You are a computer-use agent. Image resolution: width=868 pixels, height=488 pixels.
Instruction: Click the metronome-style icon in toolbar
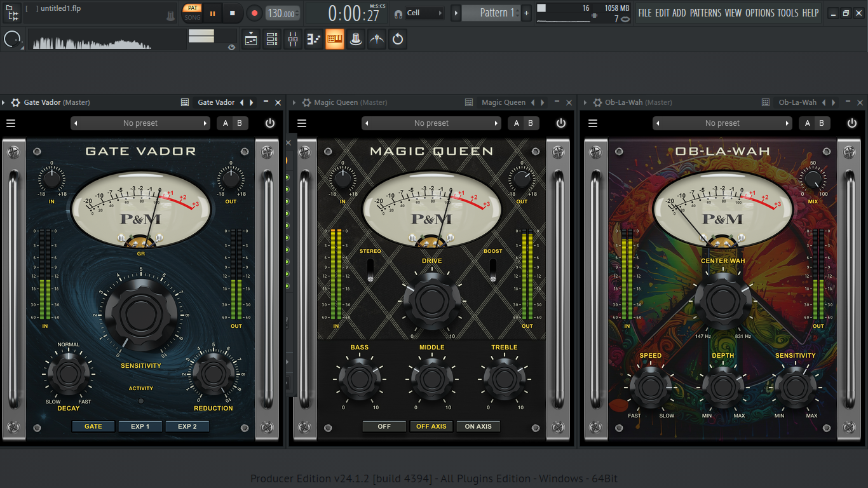pyautogui.click(x=377, y=39)
